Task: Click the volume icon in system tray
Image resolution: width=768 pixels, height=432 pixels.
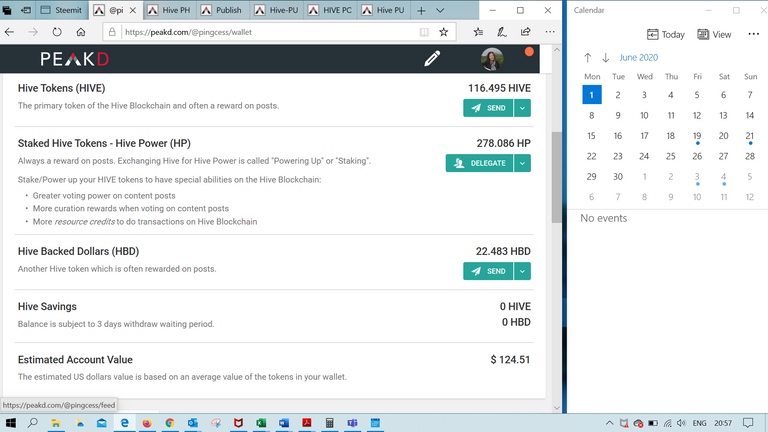Action: 681,423
